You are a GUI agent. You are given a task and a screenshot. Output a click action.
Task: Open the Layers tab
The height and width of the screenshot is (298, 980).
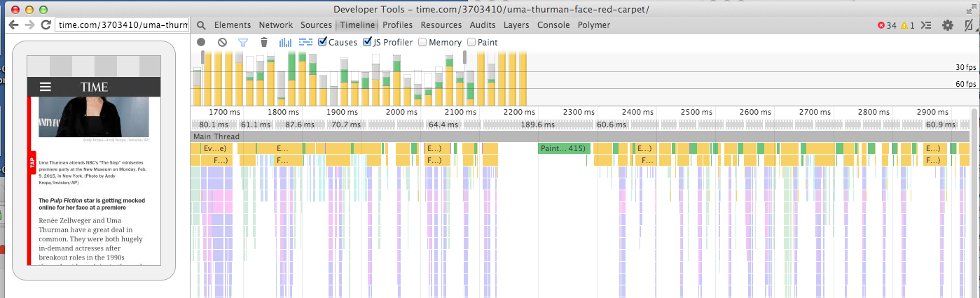pos(516,25)
